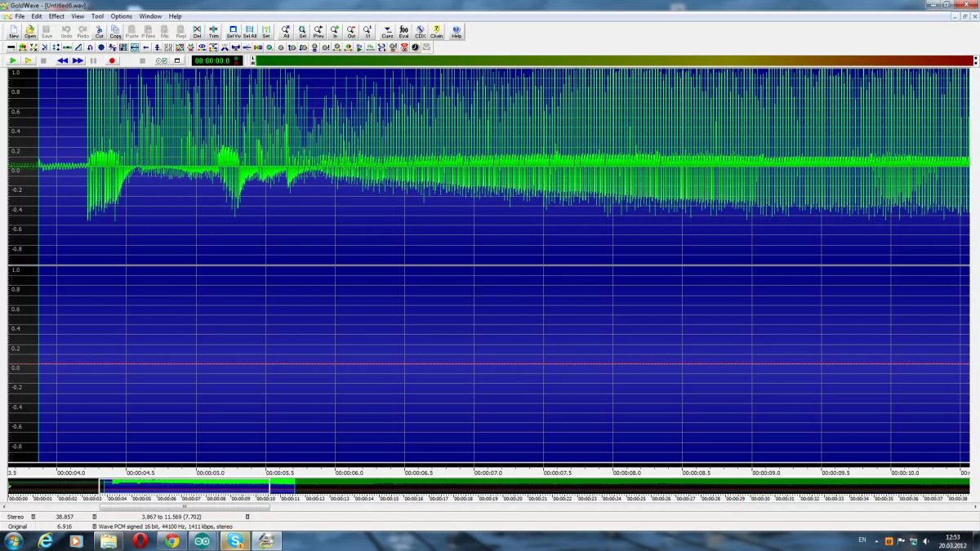
Task: Click the horizontal scrollbar thumb below overview
Action: coord(184,507)
